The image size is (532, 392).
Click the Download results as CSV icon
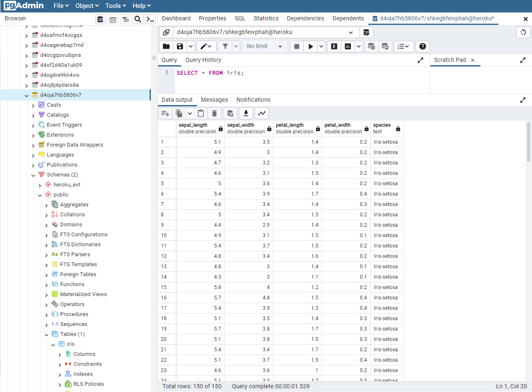[x=246, y=113]
